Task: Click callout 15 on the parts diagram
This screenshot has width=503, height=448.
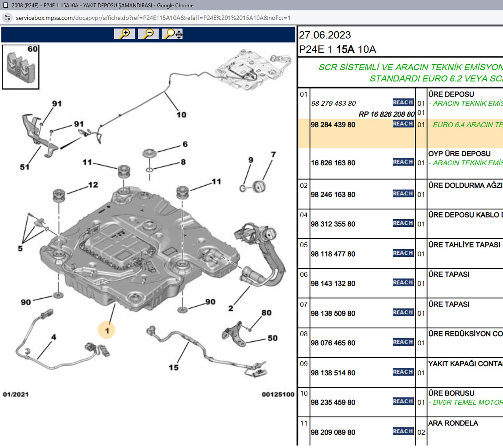Action: pyautogui.click(x=174, y=367)
